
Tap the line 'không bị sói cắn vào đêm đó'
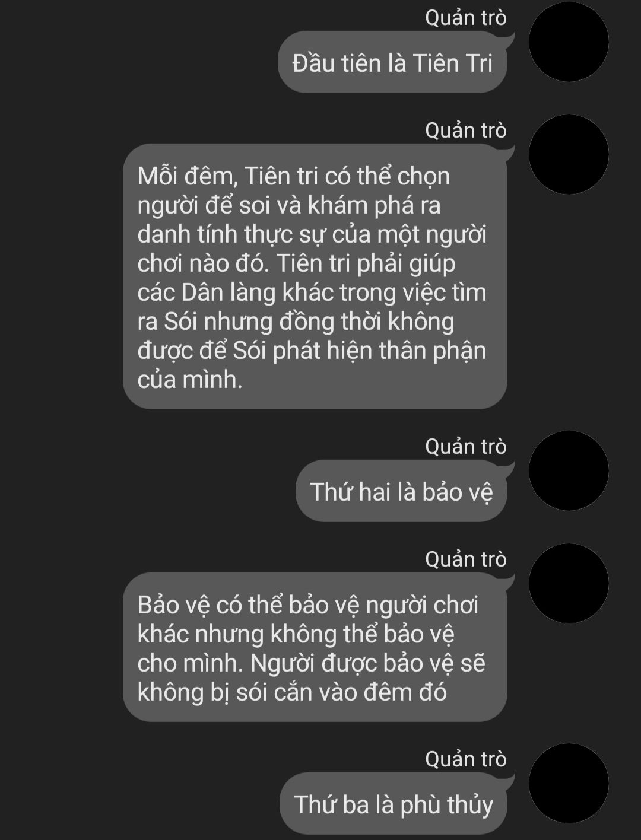pyautogui.click(x=292, y=692)
